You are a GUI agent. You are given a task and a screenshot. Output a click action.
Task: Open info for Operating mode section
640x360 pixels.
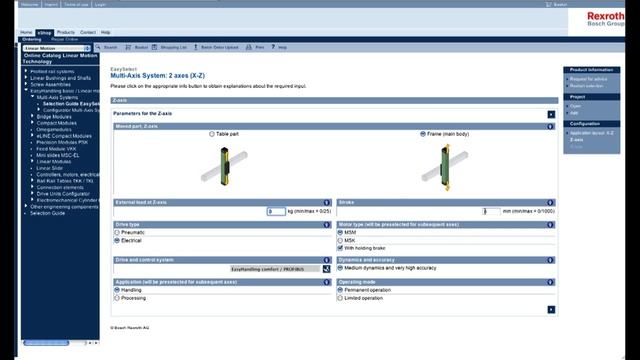[x=550, y=282]
